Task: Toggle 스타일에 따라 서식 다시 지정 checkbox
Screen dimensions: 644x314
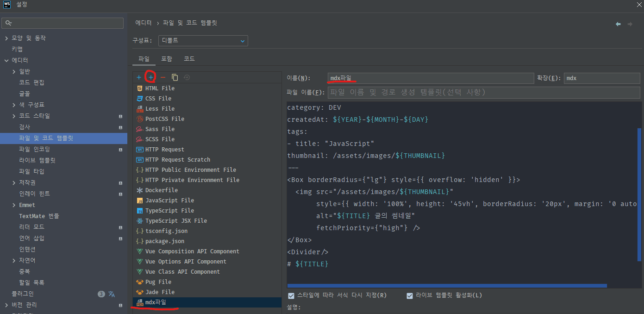Action: [x=291, y=295]
